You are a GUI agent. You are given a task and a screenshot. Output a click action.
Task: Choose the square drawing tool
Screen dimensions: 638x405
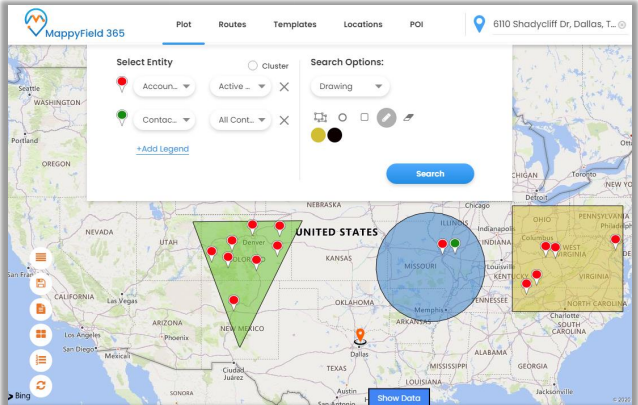click(x=364, y=117)
